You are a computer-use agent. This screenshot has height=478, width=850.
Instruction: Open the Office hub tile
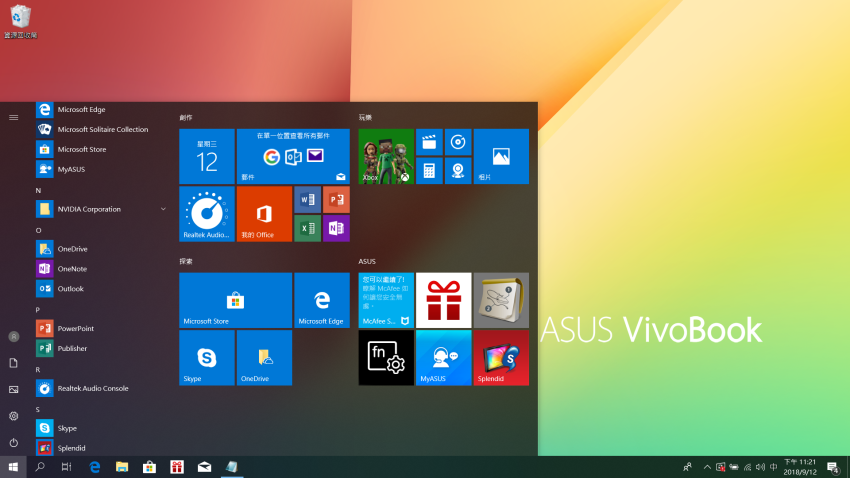click(x=264, y=214)
